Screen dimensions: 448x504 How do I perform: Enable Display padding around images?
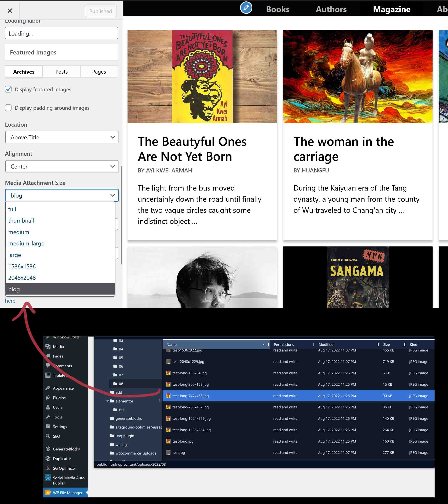pyautogui.click(x=8, y=108)
